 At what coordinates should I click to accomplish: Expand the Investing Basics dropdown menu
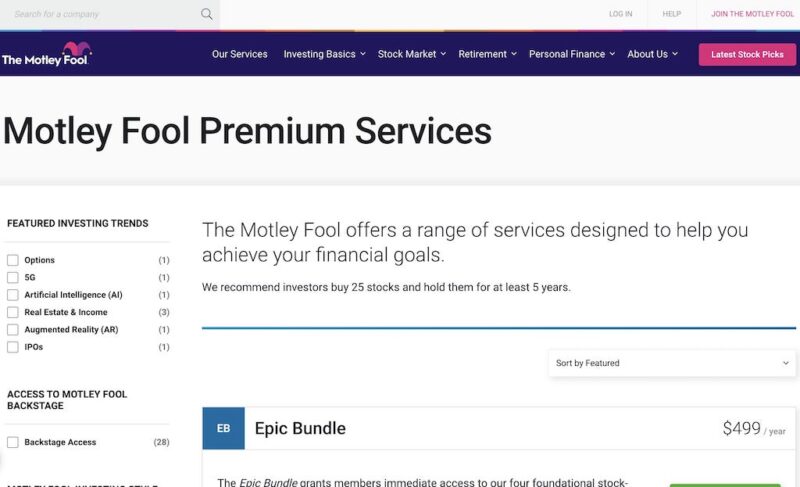coord(324,54)
